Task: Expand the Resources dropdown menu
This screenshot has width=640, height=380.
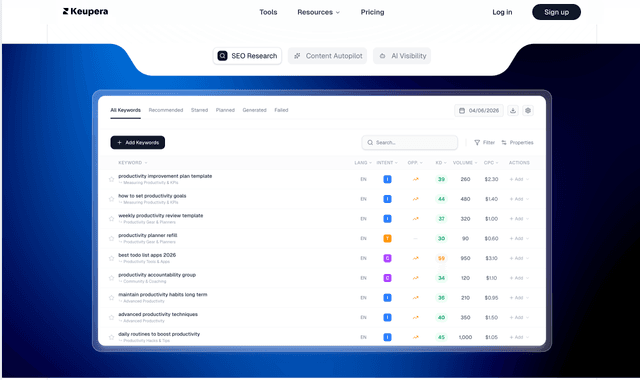Action: [318, 12]
